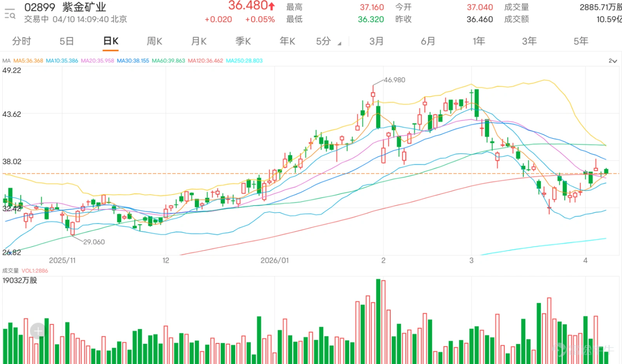Screen dimensions: 622x364
Task: Select the 月K tab
Action: coord(199,41)
